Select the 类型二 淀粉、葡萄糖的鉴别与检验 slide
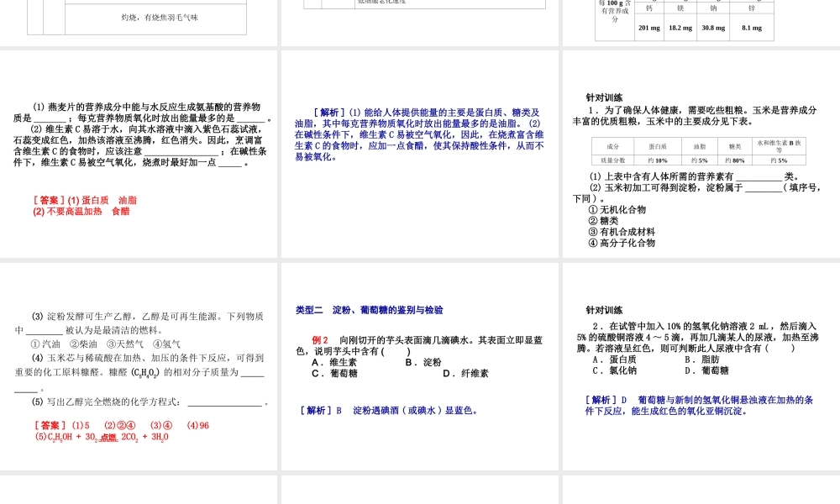 pyautogui.click(x=419, y=366)
